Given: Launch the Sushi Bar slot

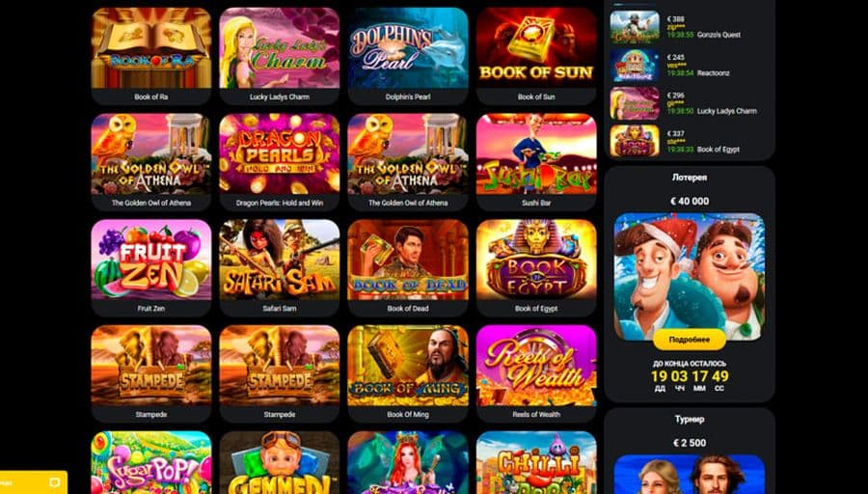Looking at the screenshot, I should 536,162.
